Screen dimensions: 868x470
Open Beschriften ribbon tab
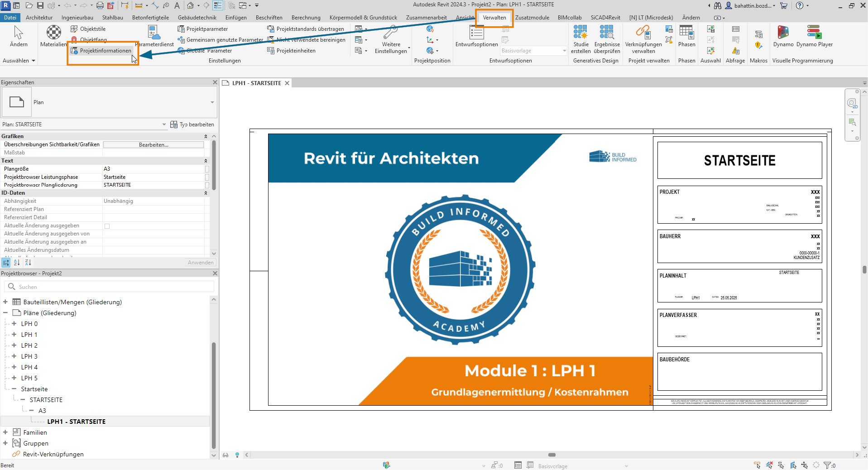(269, 18)
